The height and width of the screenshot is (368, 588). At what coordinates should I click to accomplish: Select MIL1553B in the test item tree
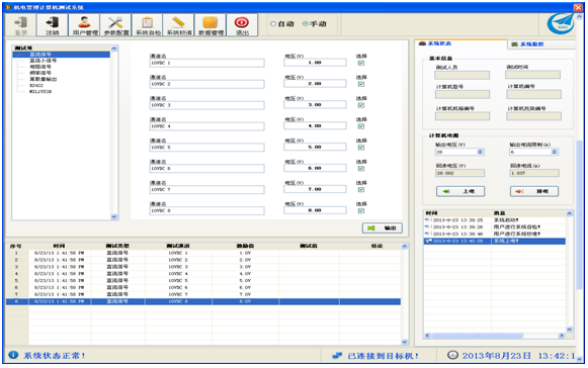[40, 91]
